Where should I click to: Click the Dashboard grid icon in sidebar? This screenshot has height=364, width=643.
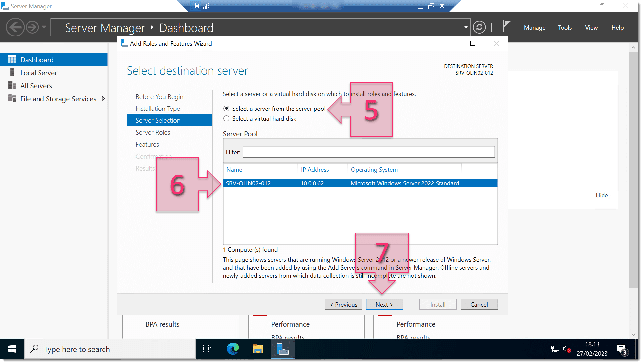click(x=12, y=60)
